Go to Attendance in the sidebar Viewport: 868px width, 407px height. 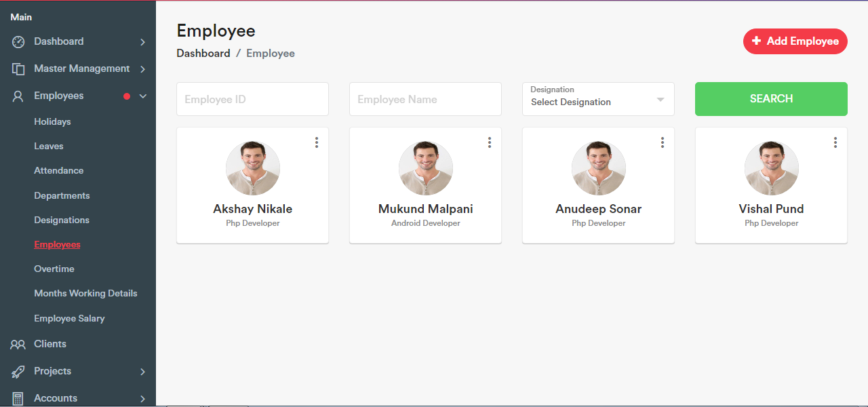coord(59,171)
